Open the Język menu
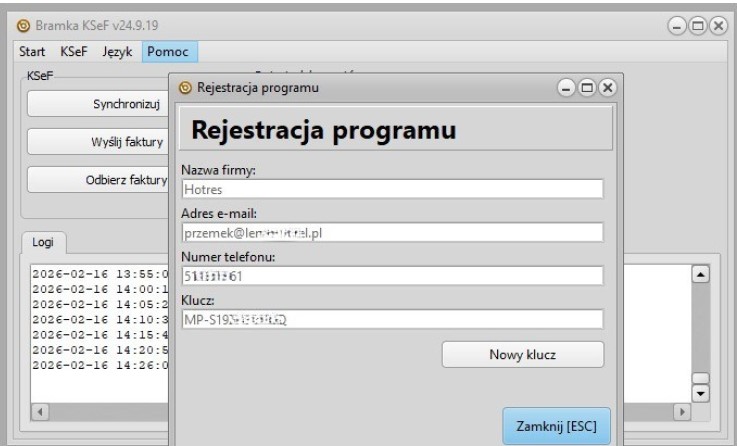Screen dimensions: 737x446 point(117,50)
